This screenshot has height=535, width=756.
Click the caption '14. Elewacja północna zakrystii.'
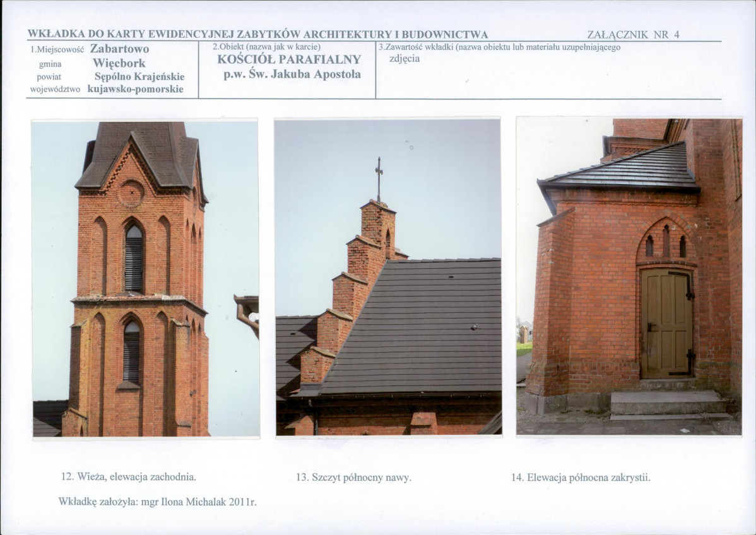581,478
